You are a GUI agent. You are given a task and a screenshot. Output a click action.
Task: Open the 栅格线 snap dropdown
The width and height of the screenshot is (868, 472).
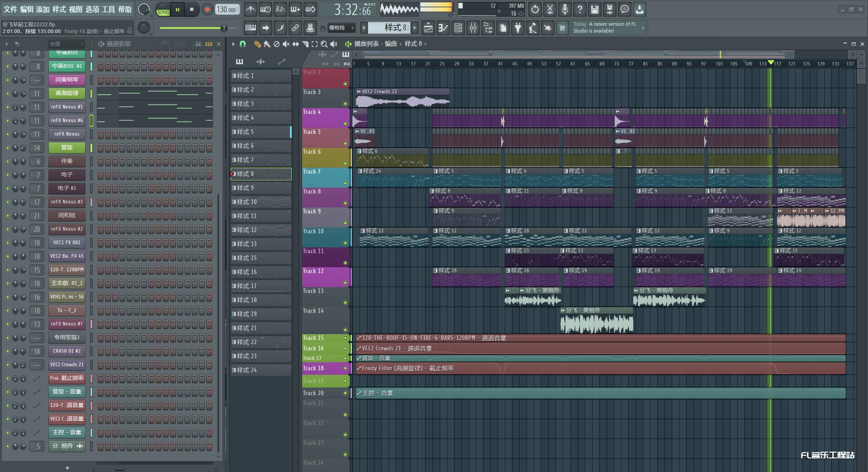[341, 28]
